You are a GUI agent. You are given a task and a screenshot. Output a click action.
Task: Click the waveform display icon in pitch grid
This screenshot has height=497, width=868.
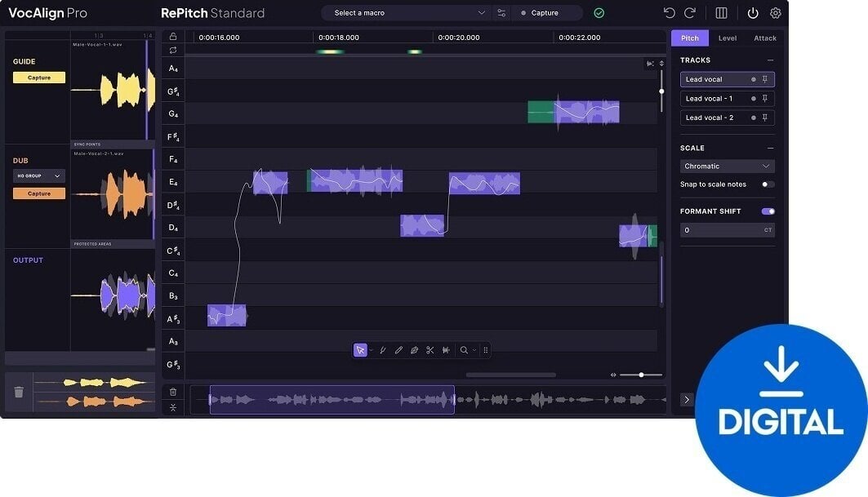click(651, 64)
